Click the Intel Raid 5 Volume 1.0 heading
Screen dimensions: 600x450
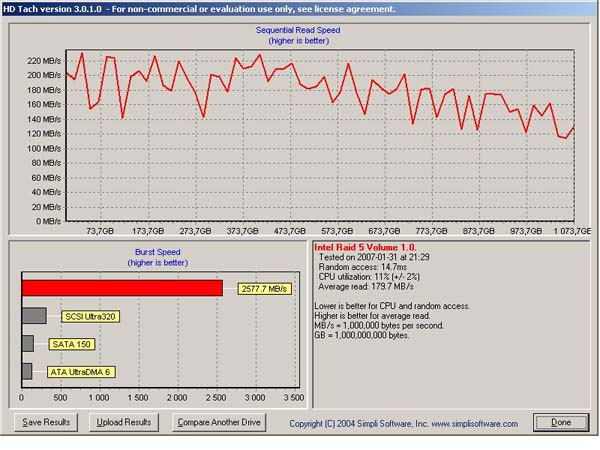[365, 247]
